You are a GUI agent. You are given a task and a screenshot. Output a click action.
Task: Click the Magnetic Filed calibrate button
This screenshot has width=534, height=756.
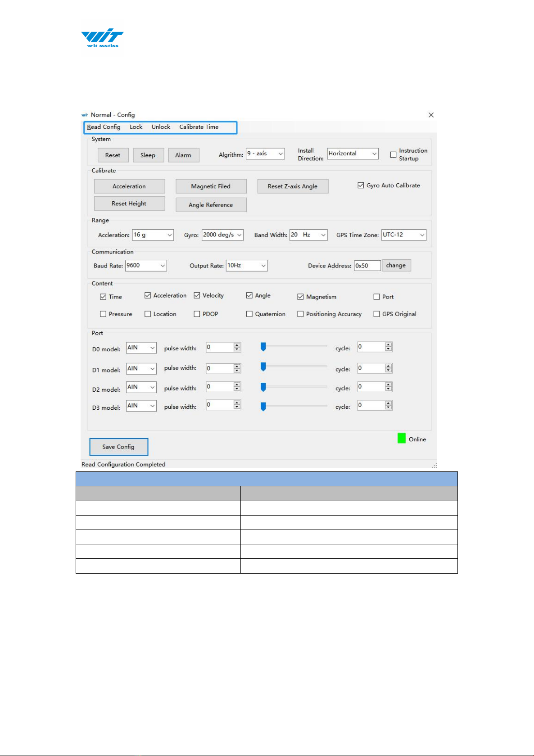click(x=211, y=186)
